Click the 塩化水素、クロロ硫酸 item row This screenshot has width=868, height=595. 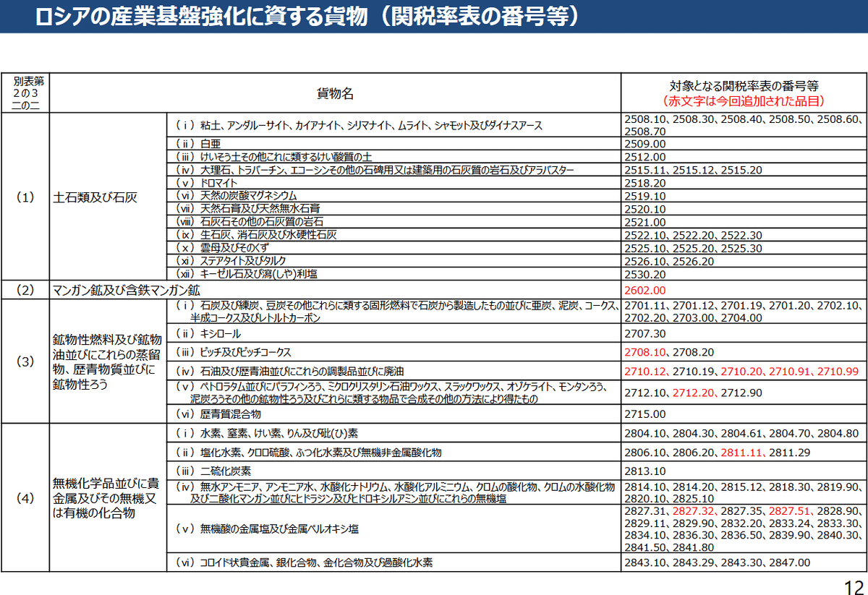(393, 453)
